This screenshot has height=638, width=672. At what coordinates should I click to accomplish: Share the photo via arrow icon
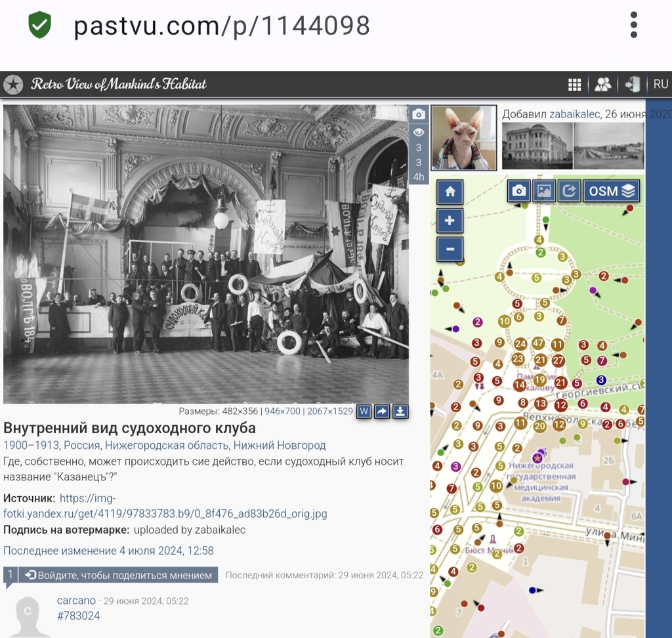(382, 412)
